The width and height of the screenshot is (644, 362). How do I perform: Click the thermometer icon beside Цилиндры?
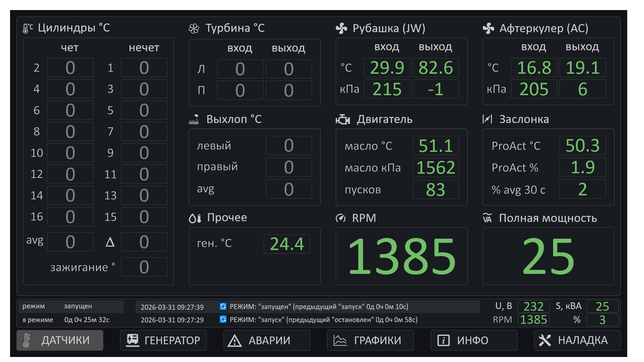(28, 28)
